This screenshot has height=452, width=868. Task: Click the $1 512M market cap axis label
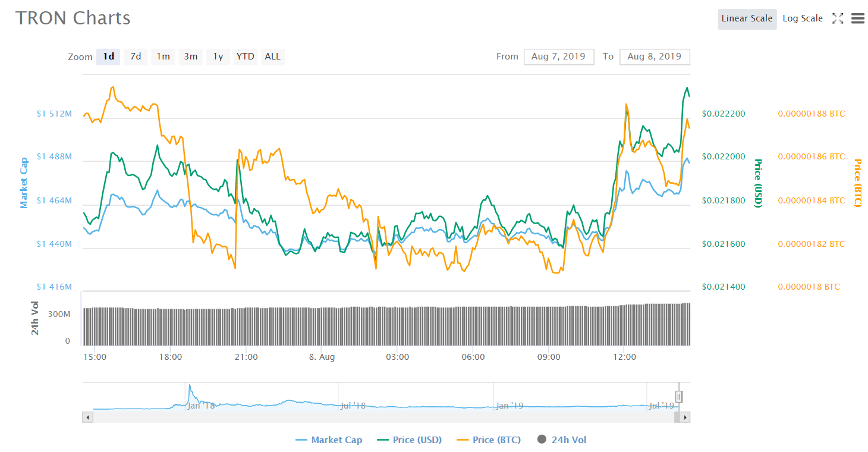coord(54,114)
